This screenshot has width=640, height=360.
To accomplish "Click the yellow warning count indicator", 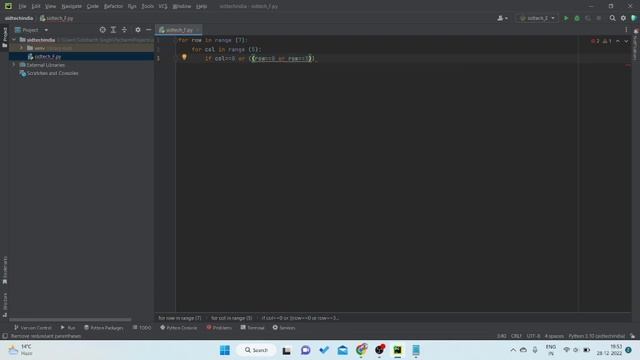I will (607, 41).
